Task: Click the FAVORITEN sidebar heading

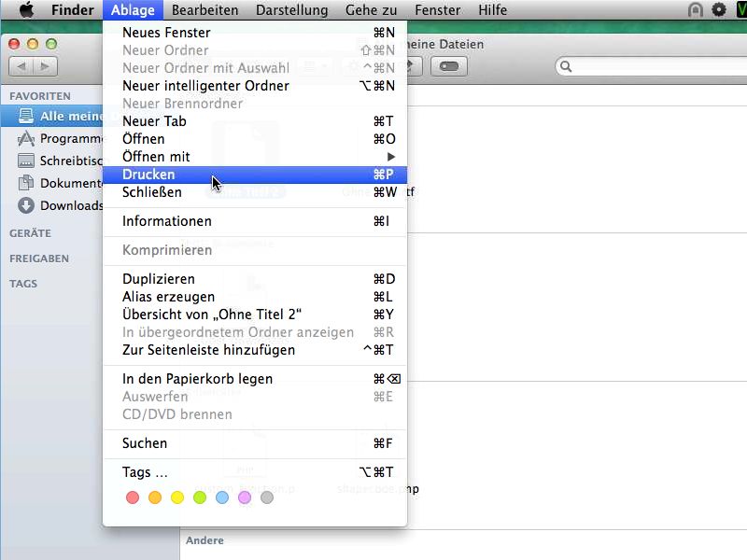Action: tap(40, 96)
